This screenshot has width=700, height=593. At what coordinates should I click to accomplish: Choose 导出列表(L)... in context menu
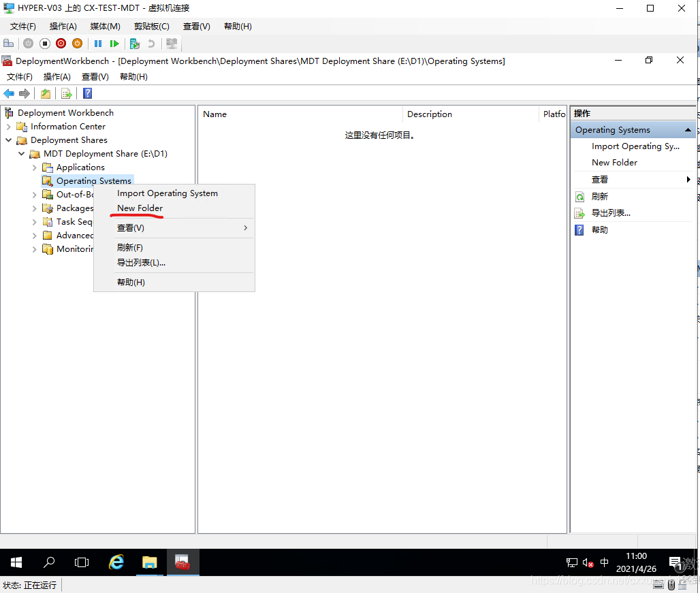point(174,263)
